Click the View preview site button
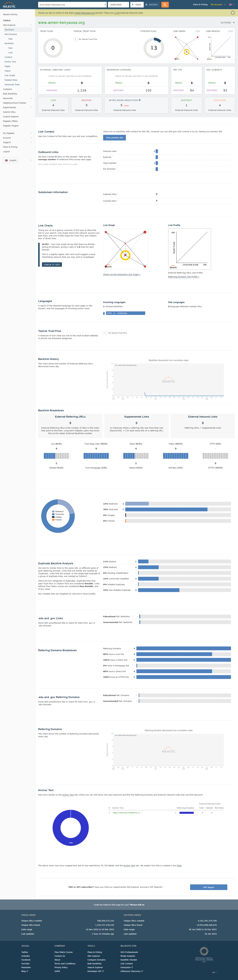This screenshot has height=980, width=238. 114,138
